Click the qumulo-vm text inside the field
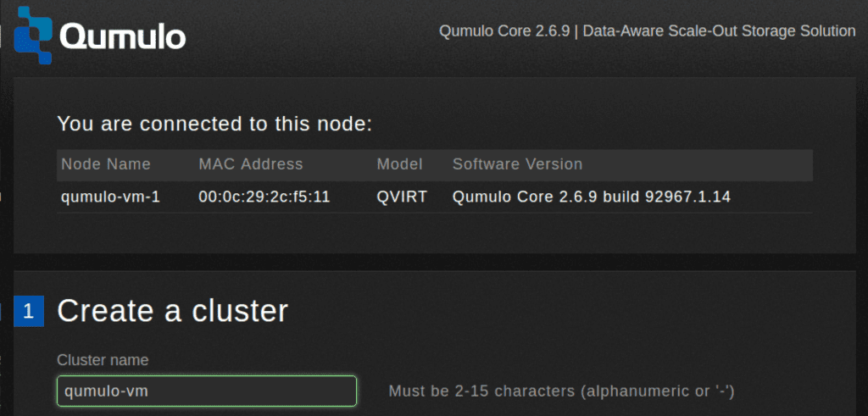This screenshot has width=868, height=416. pos(106,391)
